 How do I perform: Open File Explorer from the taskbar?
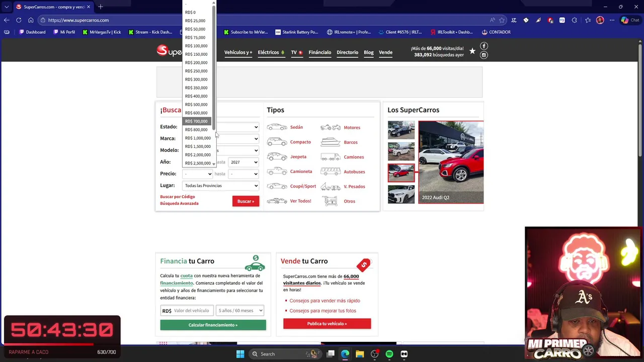coord(360,354)
